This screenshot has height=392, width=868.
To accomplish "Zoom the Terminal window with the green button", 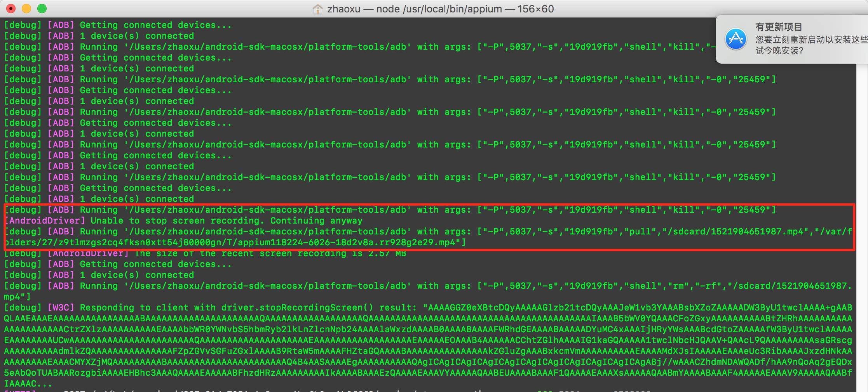I will point(42,9).
